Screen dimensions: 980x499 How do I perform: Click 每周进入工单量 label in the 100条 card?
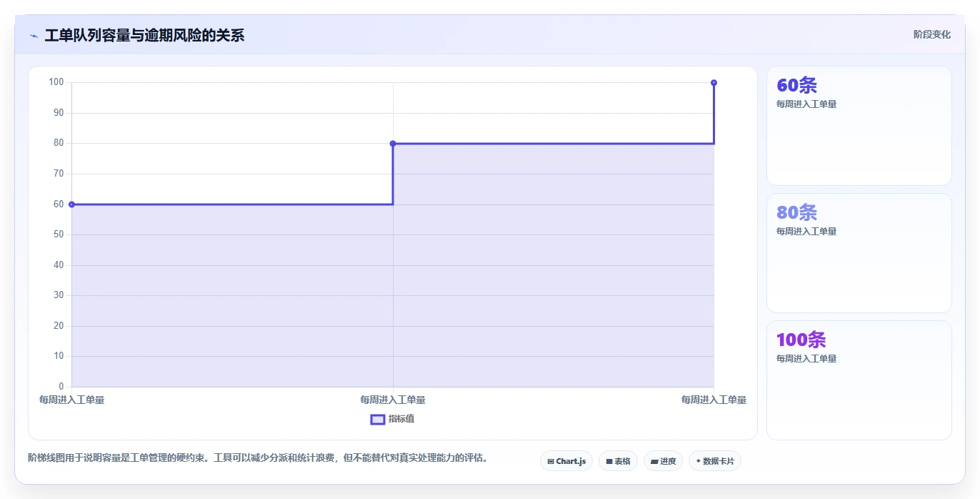(x=806, y=359)
